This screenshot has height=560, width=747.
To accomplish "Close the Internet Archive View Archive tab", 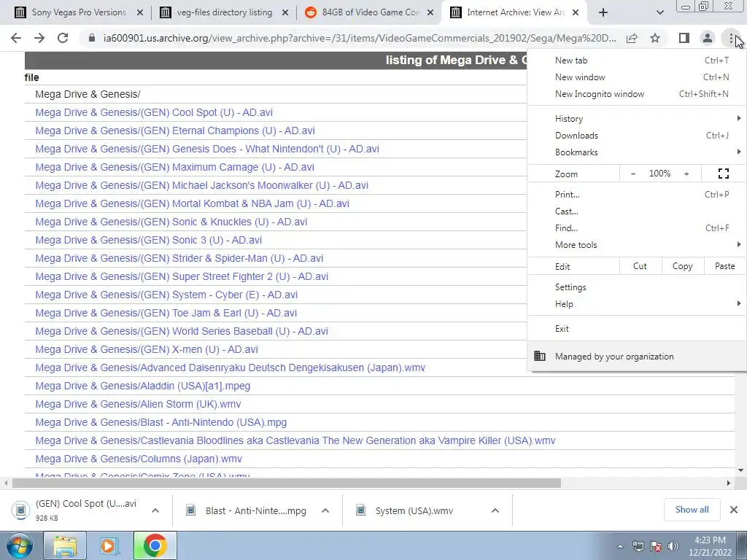I will [x=576, y=13].
